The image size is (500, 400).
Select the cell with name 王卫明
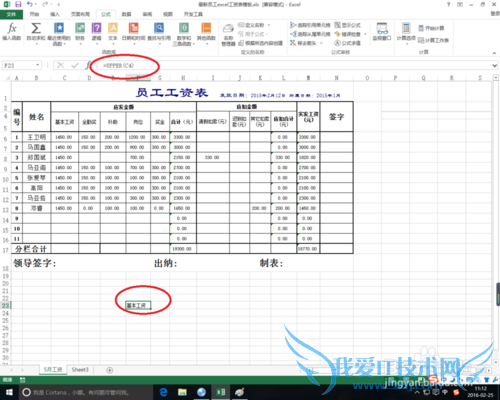click(36, 137)
